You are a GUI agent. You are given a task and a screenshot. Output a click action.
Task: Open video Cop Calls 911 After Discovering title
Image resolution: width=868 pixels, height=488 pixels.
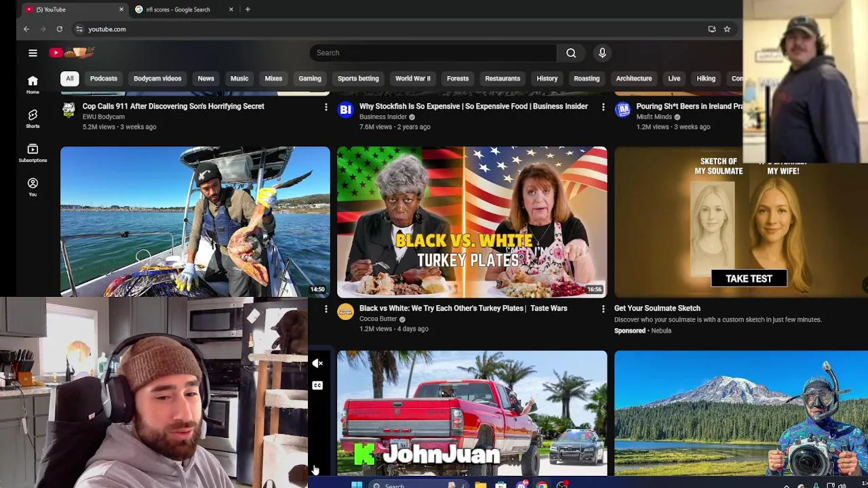[x=174, y=106]
